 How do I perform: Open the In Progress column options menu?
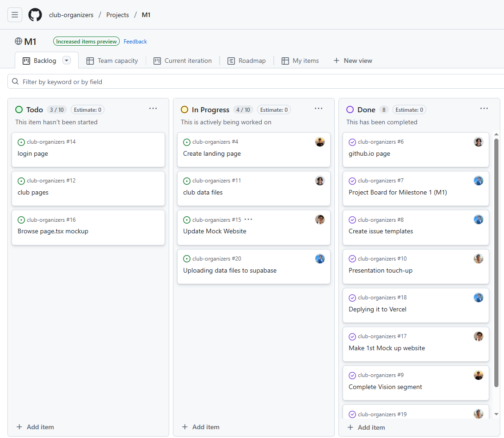pyautogui.click(x=319, y=109)
